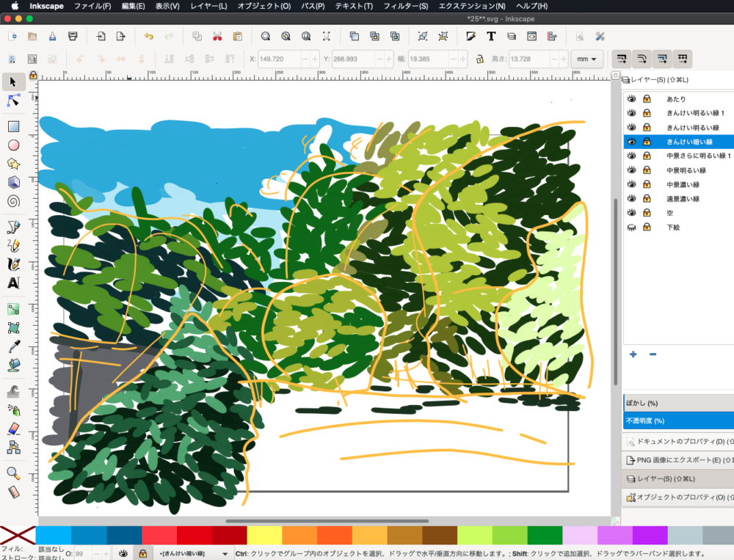Open the フィルター(S) menu
This screenshot has width=734, height=560.
tap(406, 6)
